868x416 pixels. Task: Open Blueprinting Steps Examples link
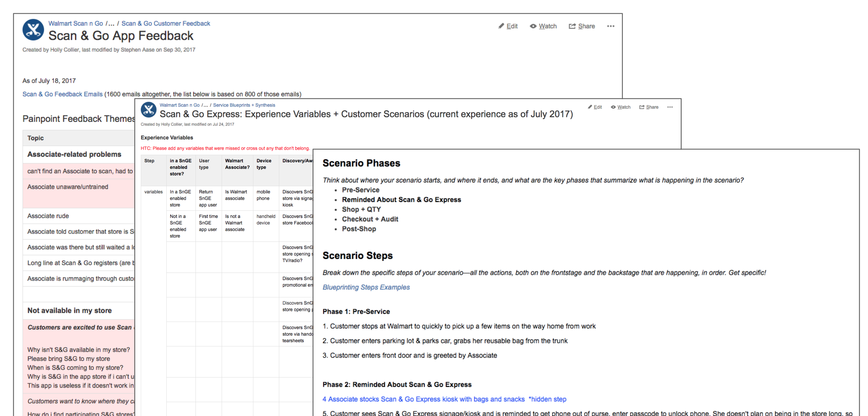click(x=366, y=287)
